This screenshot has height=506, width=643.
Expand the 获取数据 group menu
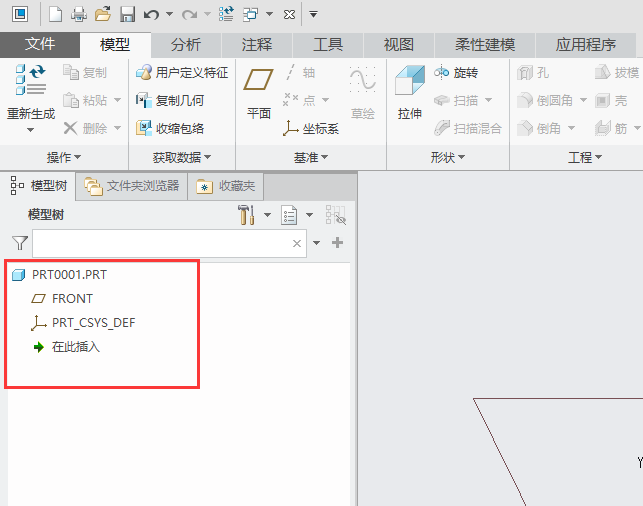182,157
